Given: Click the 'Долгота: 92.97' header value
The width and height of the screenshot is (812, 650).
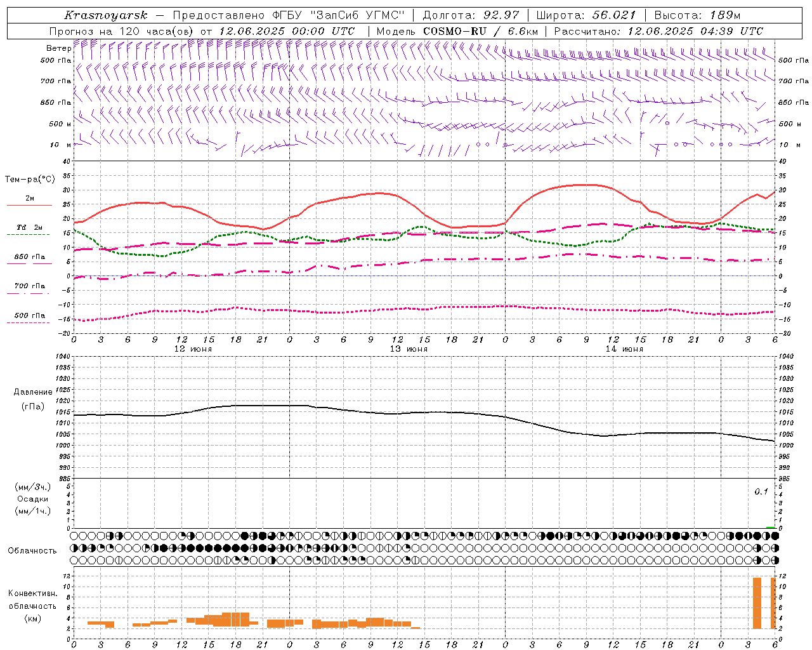Looking at the screenshot, I should coord(471,15).
